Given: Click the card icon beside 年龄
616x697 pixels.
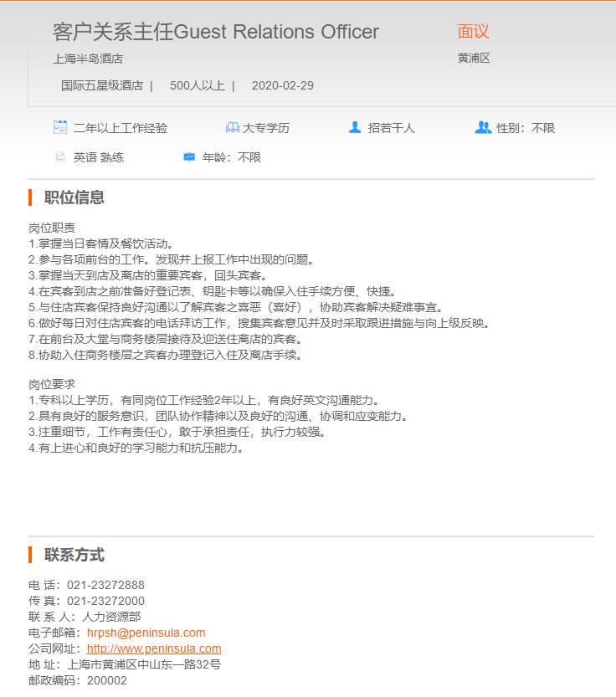Looking at the screenshot, I should (189, 156).
